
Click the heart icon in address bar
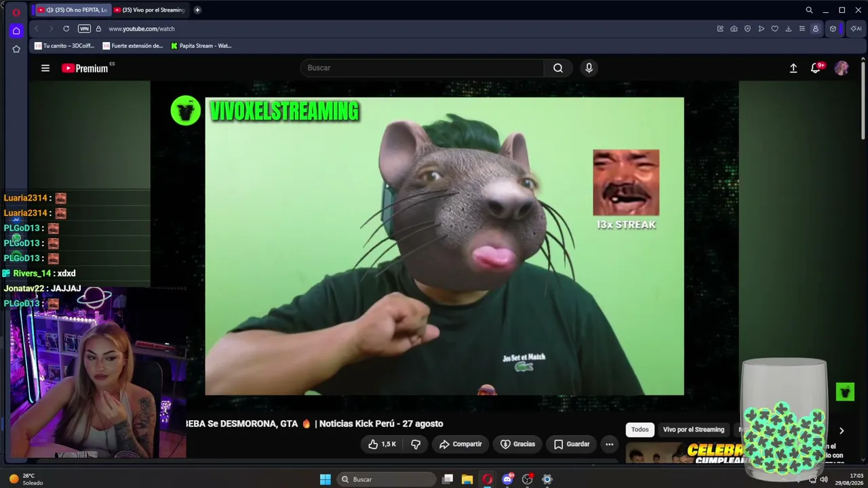click(x=774, y=28)
